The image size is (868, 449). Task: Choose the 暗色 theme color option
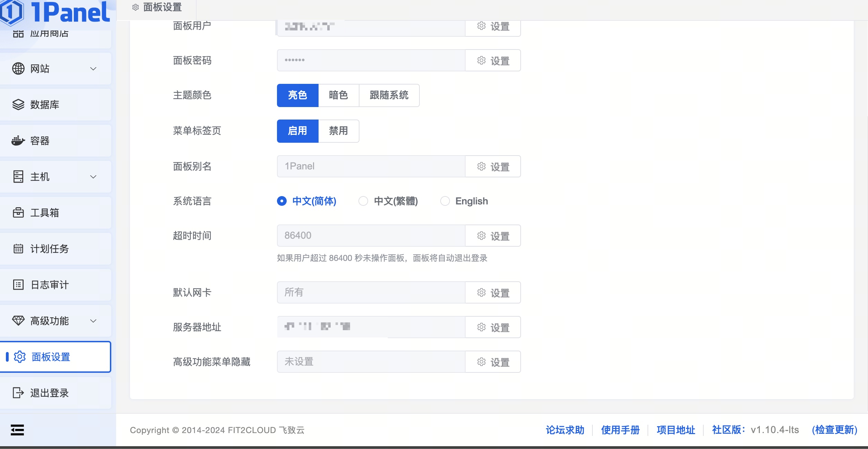click(x=338, y=95)
